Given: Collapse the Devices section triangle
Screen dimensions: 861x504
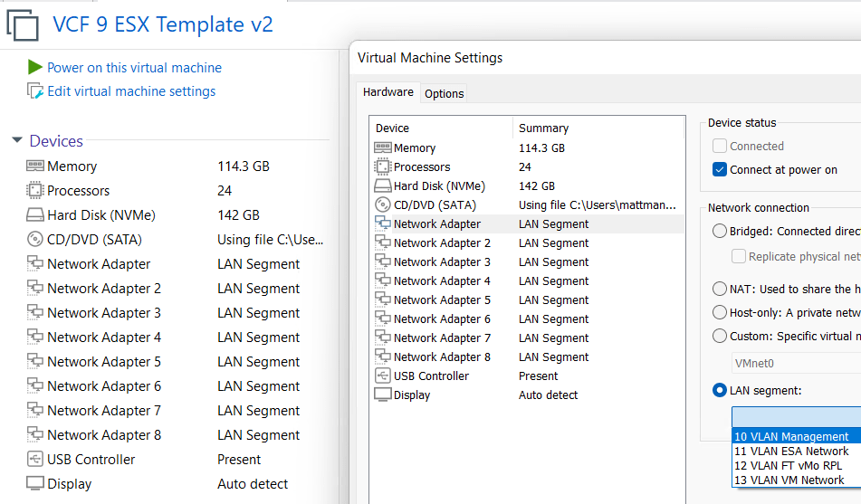Looking at the screenshot, I should (x=17, y=141).
